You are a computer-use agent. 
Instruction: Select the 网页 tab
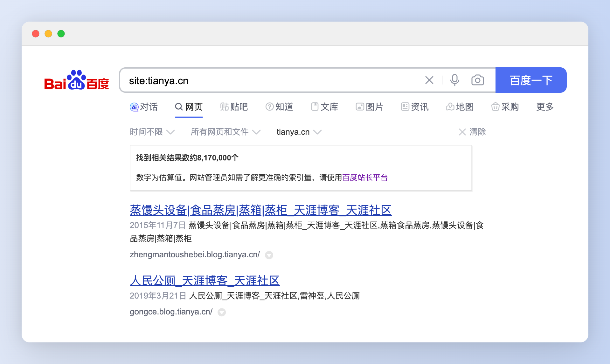coord(189,107)
